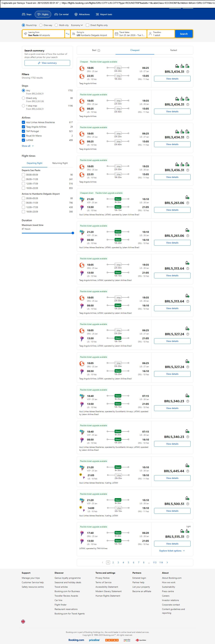Open the Economy cabin class dropdown
215x644 pixels.
click(x=77, y=25)
